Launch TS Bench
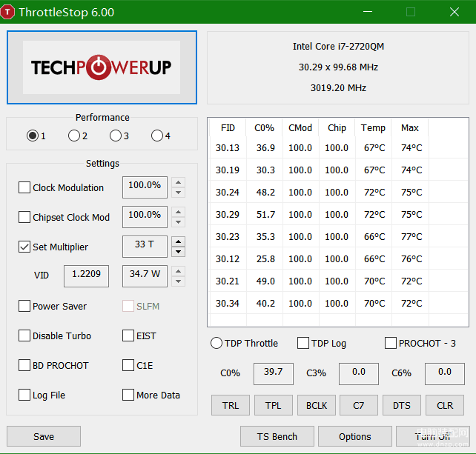The width and height of the screenshot is (476, 454). click(x=277, y=436)
